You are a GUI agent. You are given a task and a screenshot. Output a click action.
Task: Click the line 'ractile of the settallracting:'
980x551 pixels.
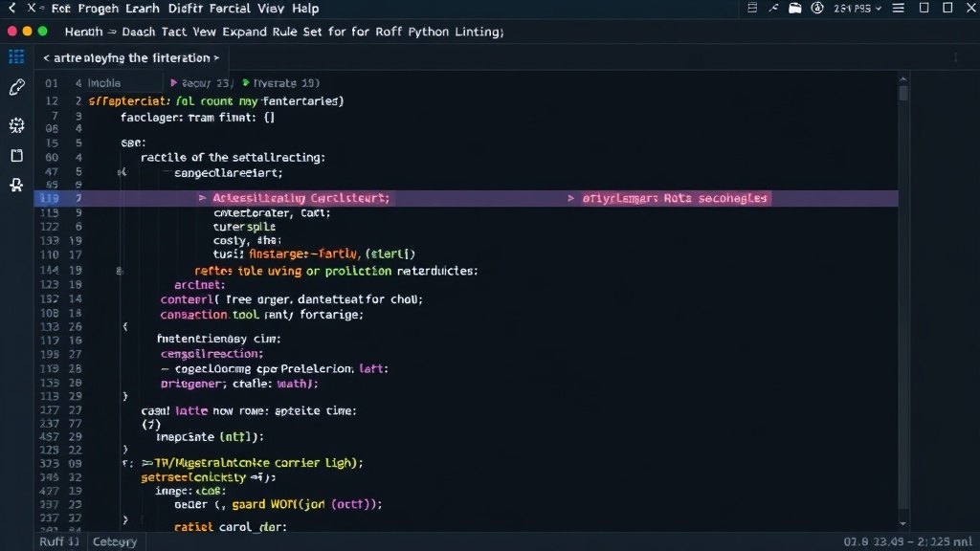(x=234, y=158)
